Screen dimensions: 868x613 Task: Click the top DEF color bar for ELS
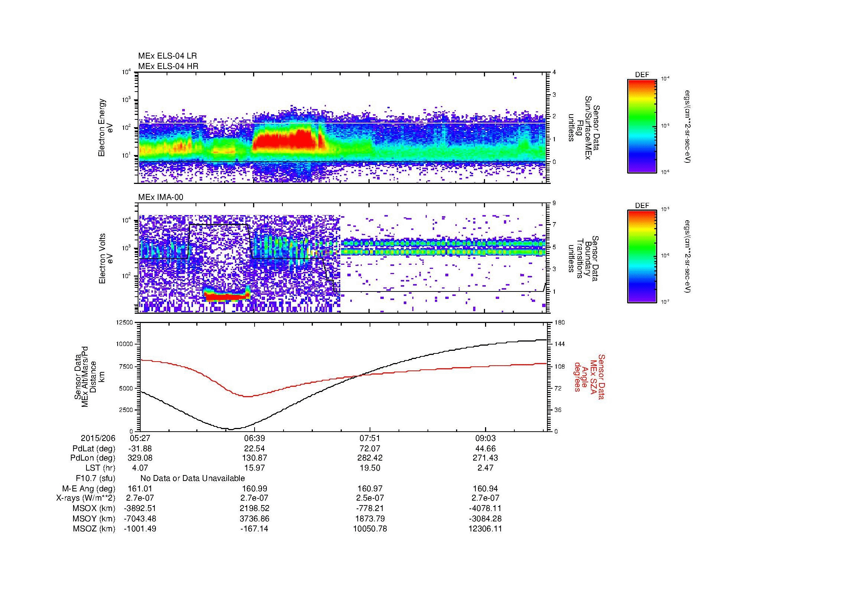[642, 126]
